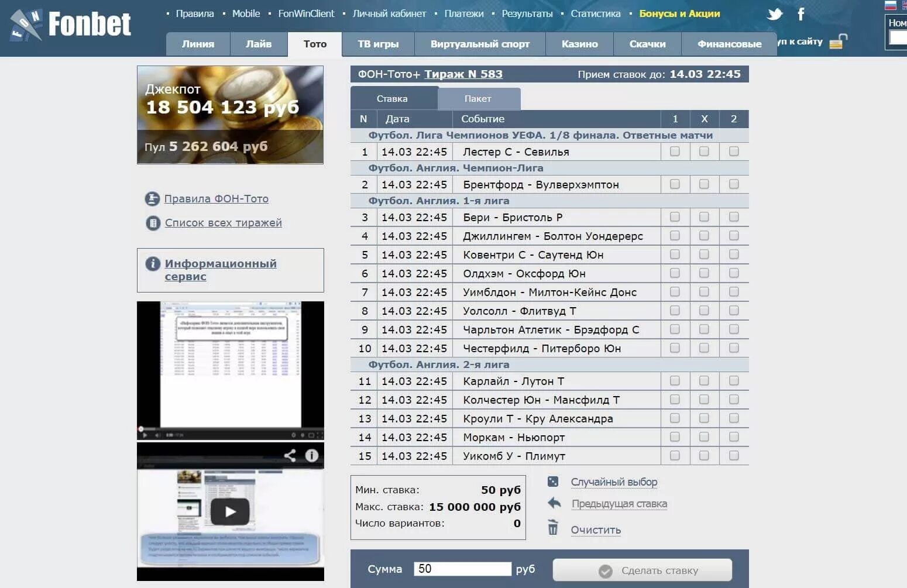Viewport: 907px width, 588px height.
Task: Click the Джекпот banner image
Action: pyautogui.click(x=230, y=115)
